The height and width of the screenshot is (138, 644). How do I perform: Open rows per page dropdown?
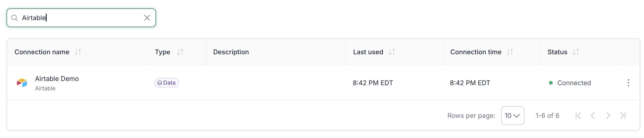[513, 116]
